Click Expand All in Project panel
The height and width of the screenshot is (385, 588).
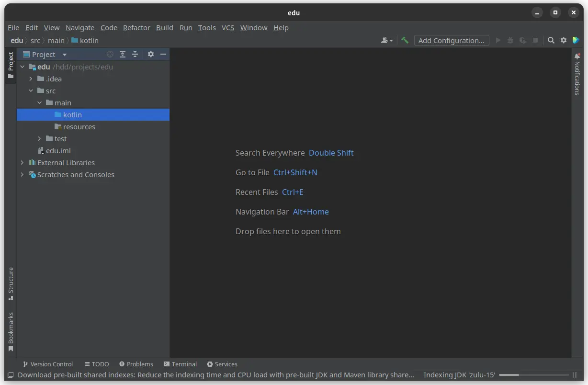point(123,55)
